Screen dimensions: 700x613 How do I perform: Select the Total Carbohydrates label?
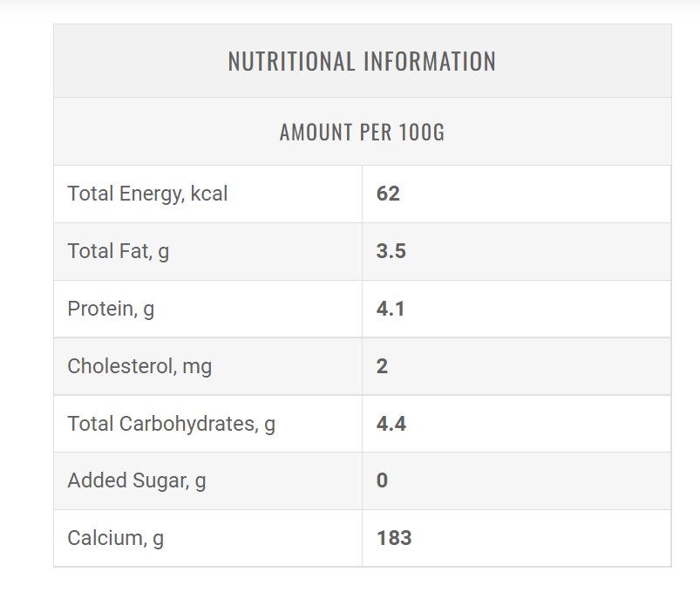click(x=171, y=424)
